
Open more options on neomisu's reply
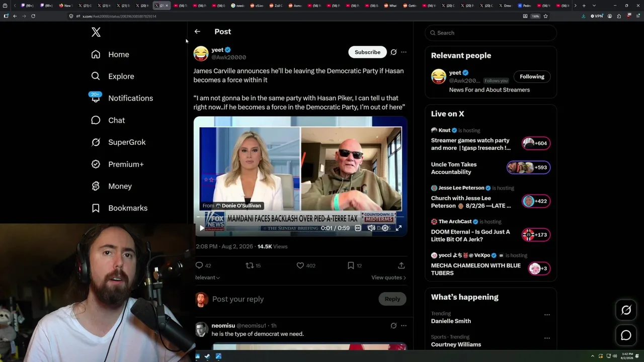(x=404, y=326)
